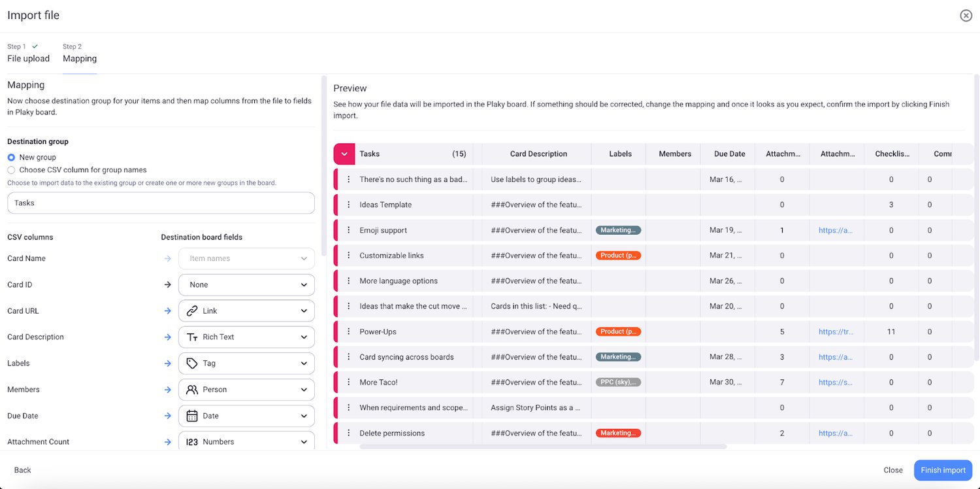Expand the Labels Tag dropdown arrow
The width and height of the screenshot is (980, 489).
[304, 363]
